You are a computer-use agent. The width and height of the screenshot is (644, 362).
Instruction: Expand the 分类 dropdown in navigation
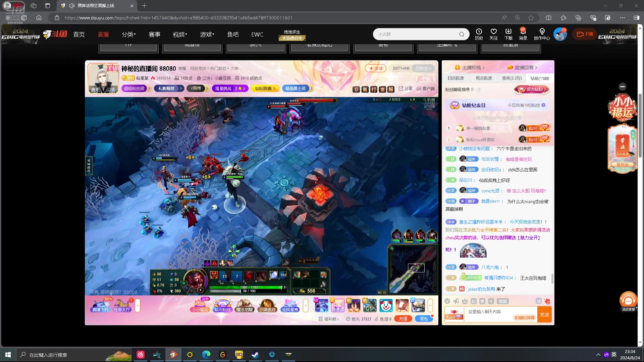point(129,35)
